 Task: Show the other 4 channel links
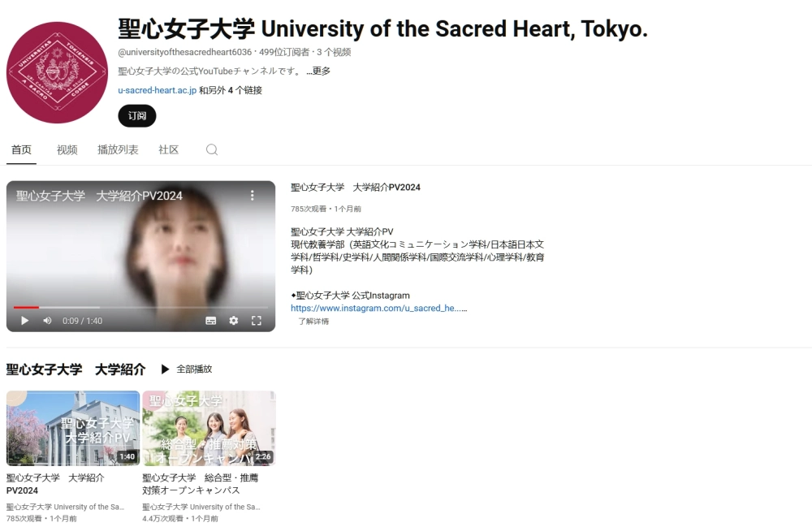pos(231,90)
